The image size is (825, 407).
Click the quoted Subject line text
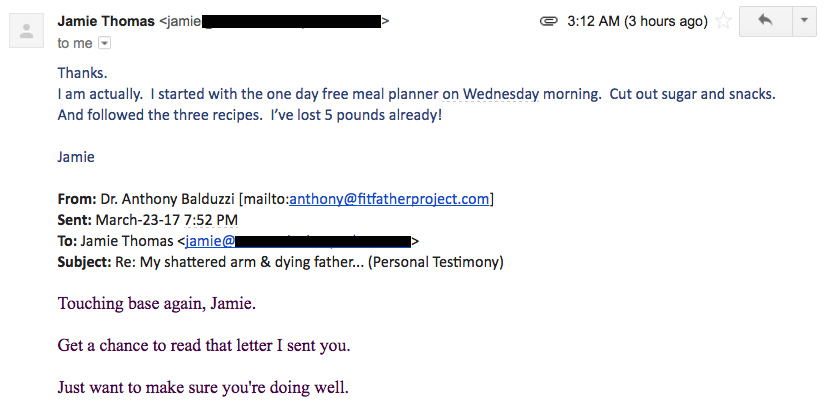[280, 262]
